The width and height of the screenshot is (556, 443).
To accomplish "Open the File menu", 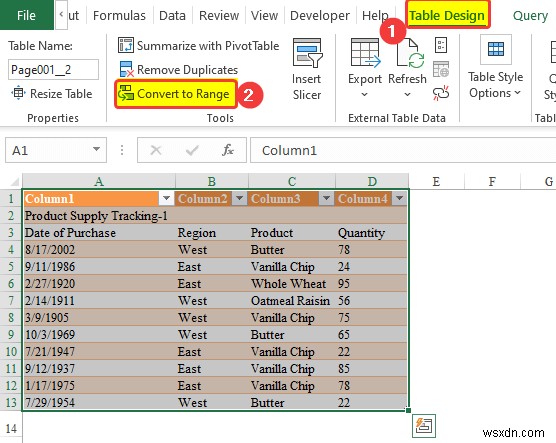I will (27, 15).
